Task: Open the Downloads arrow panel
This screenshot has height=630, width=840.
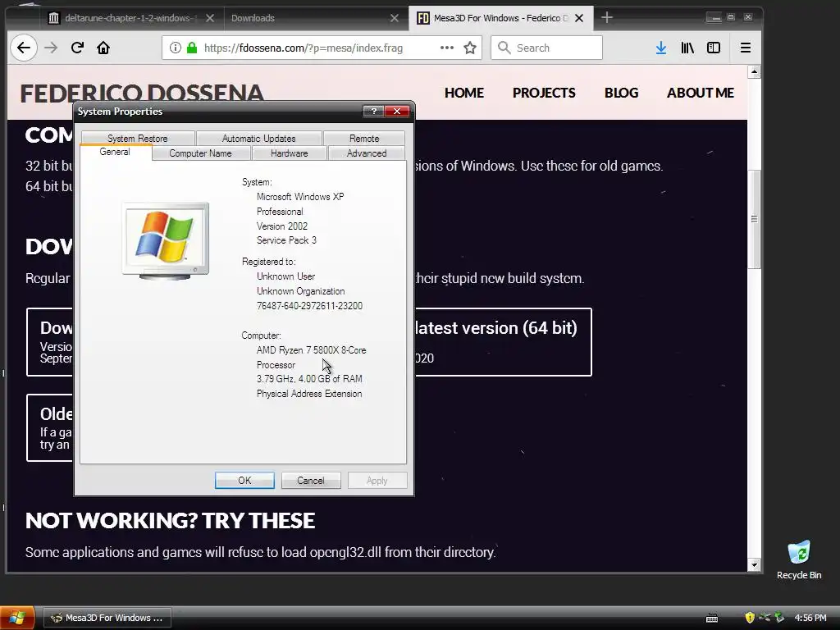Action: 661,48
